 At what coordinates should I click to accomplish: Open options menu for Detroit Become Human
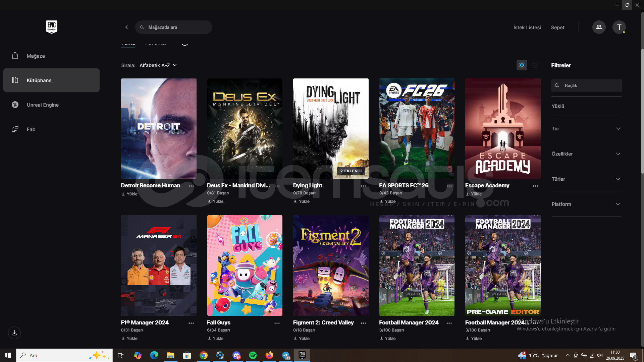[x=191, y=186]
